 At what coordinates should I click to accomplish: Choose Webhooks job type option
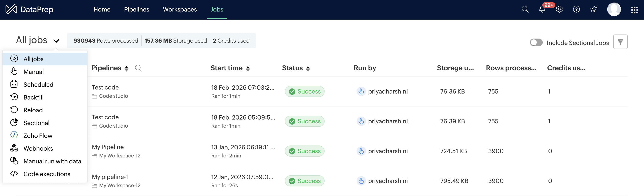point(38,148)
